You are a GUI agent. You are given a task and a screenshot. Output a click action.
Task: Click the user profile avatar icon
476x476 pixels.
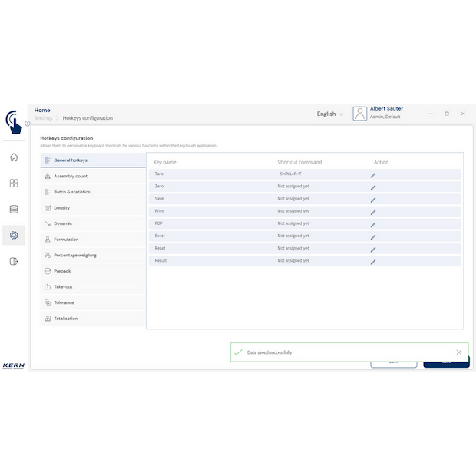coord(359,114)
